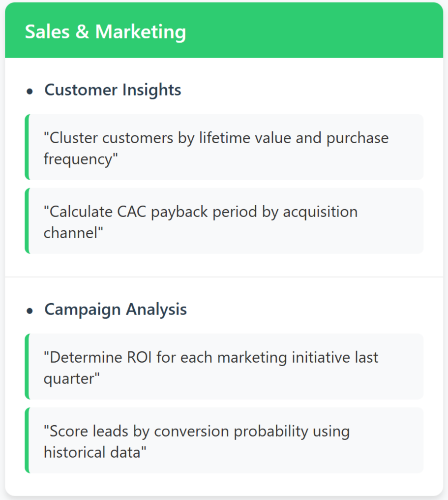Click the green accent bar of Determine ROI card
The width and height of the screenshot is (448, 500).
[x=27, y=367]
